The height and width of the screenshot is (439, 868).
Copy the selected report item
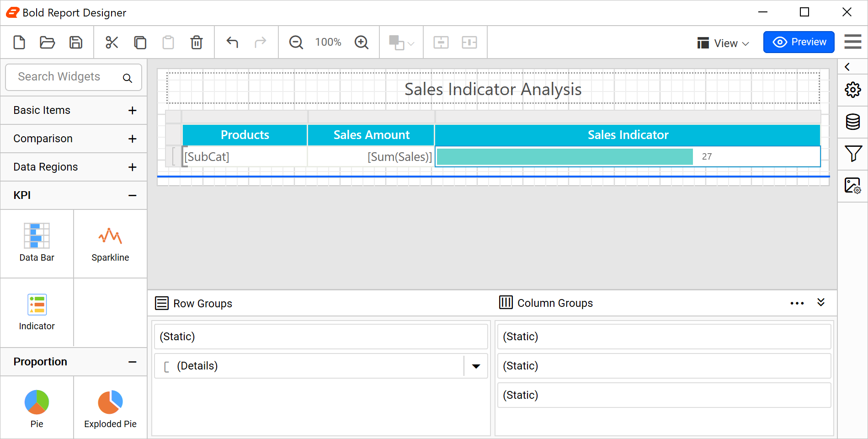point(140,42)
